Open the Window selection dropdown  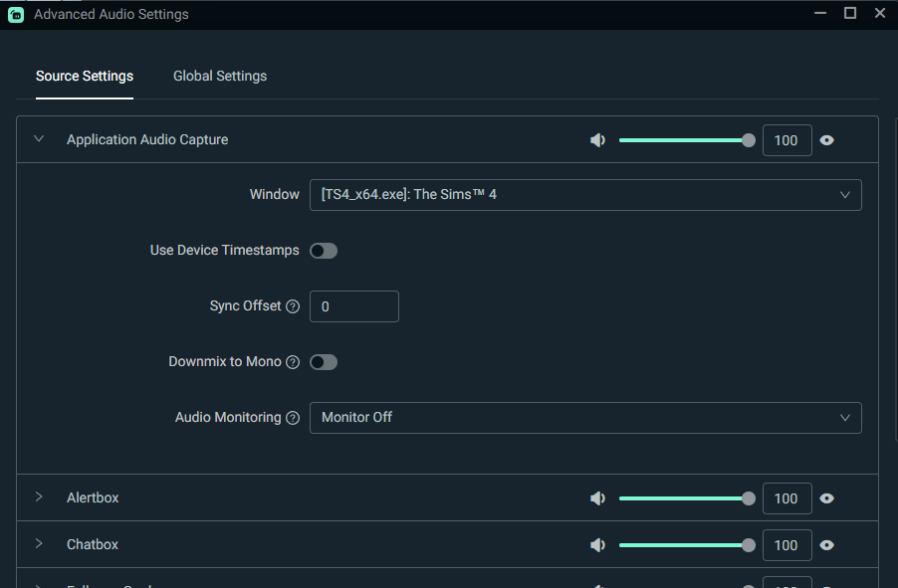pyautogui.click(x=585, y=195)
